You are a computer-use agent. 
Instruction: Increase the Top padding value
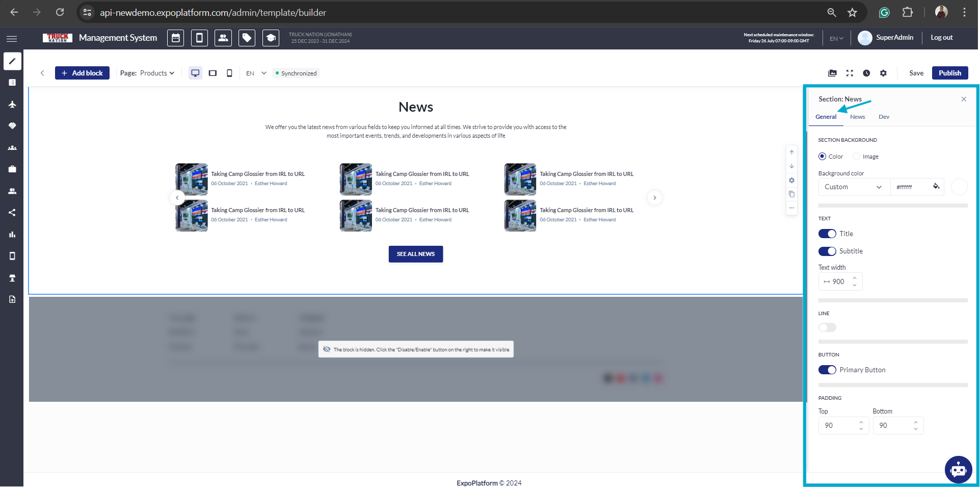[x=861, y=422]
